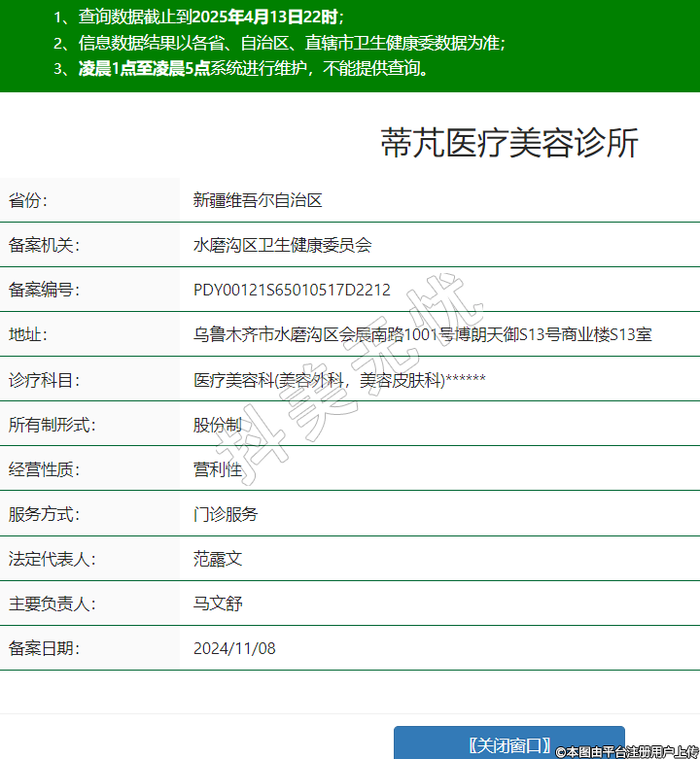Select the 新疆维吾尔自治区 province value

[x=258, y=201]
